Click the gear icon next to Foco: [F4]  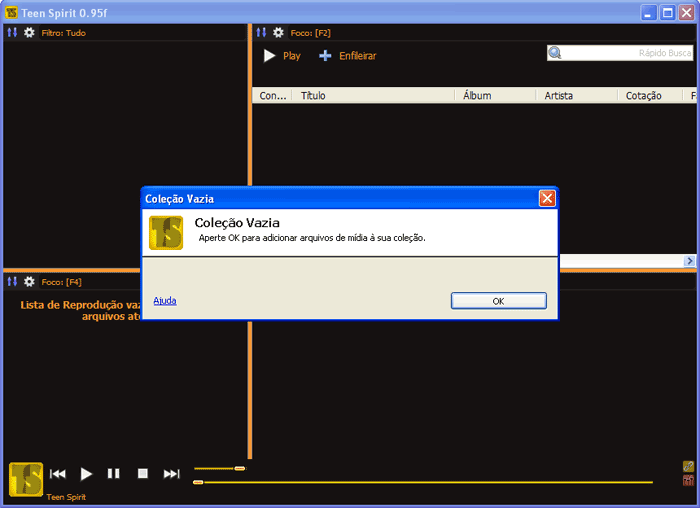29,282
